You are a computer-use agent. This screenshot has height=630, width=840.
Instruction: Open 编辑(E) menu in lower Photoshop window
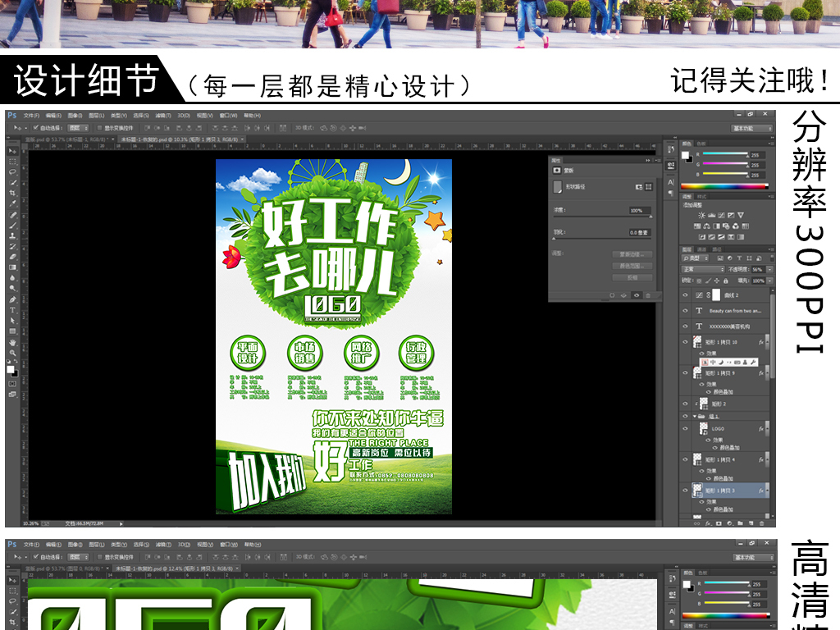pos(53,545)
